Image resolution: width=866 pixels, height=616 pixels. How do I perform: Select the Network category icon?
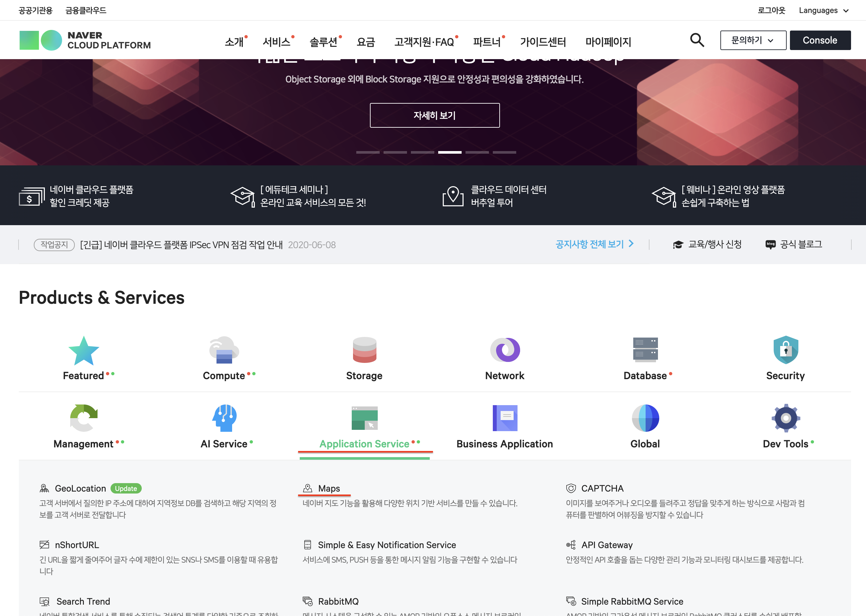pyautogui.click(x=505, y=350)
